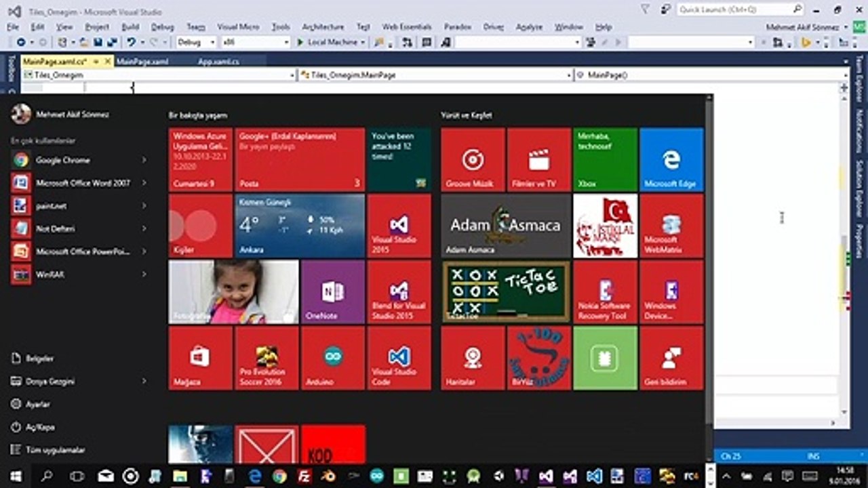Expand Dosya Gezgini jump list arrow
The height and width of the screenshot is (488, 868).
click(144, 381)
